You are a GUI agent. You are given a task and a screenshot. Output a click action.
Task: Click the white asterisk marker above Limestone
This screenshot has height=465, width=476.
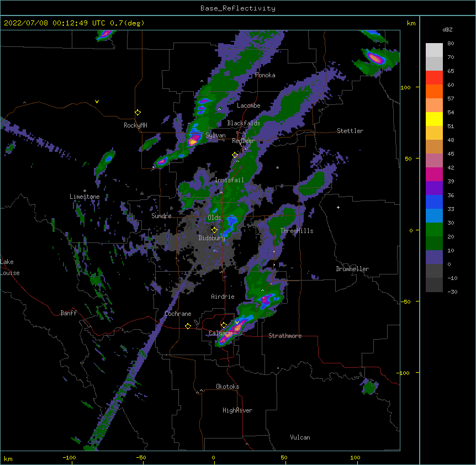84,191
